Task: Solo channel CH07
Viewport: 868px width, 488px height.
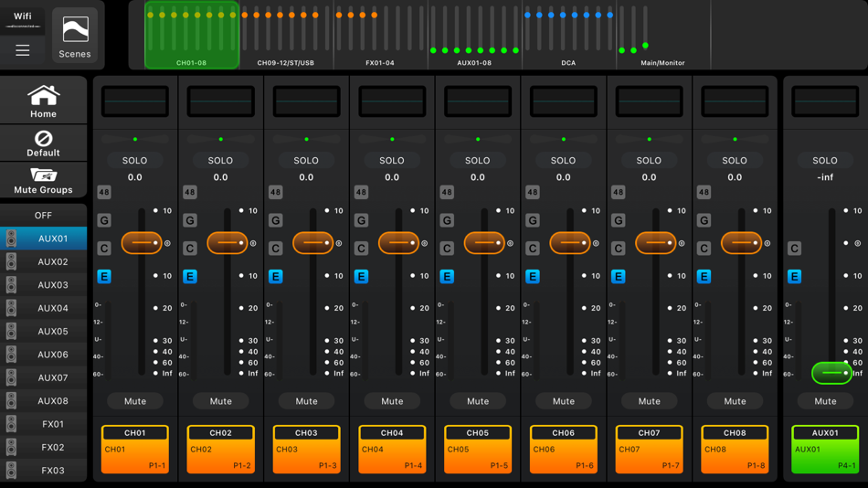Action: (649, 160)
